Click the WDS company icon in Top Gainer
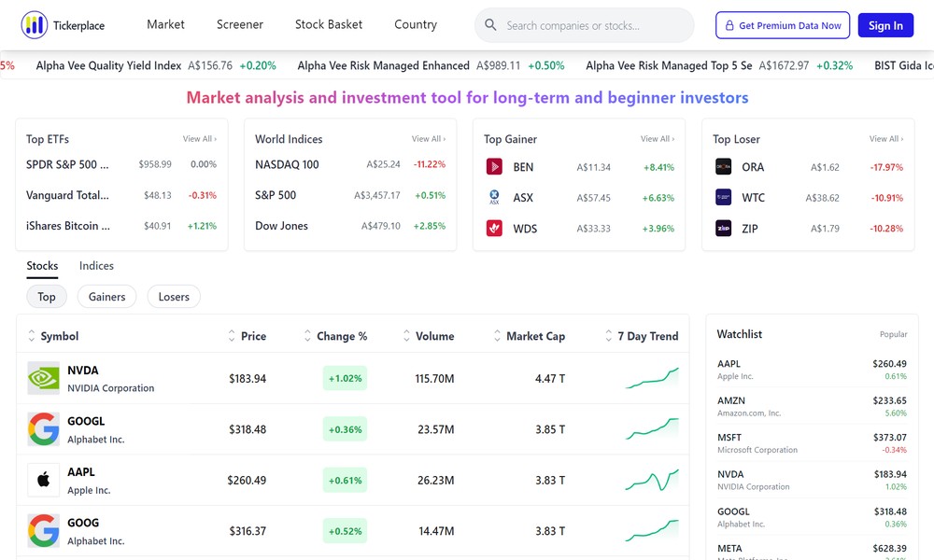This screenshot has width=934, height=560. 494,229
